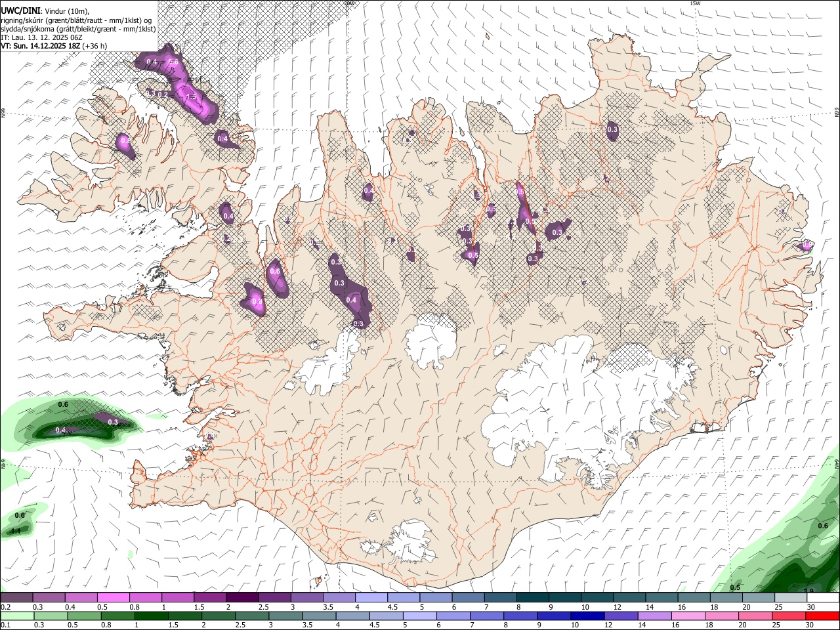Click the light purple lower legend swatch between 14 and 16
840x630 pixels.
654,616
